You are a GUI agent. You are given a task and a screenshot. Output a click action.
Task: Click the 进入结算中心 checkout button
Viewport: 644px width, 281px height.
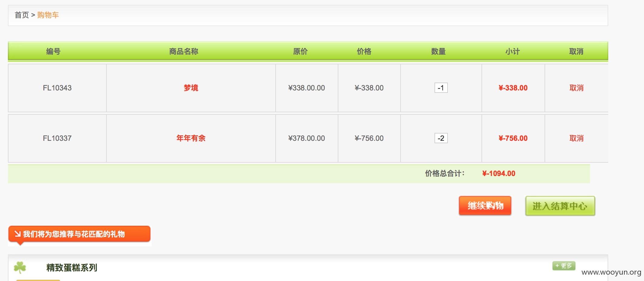point(560,206)
